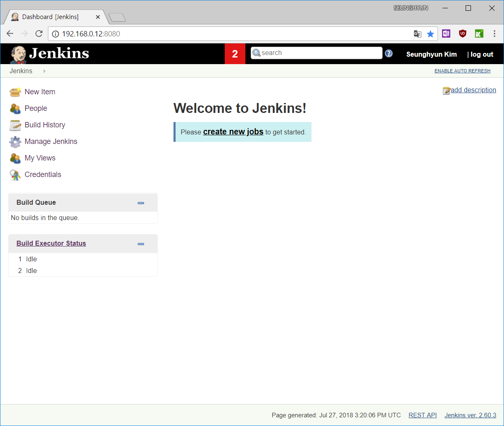
Task: Expand the Jenkins breadcrumb arrow
Action: click(44, 71)
